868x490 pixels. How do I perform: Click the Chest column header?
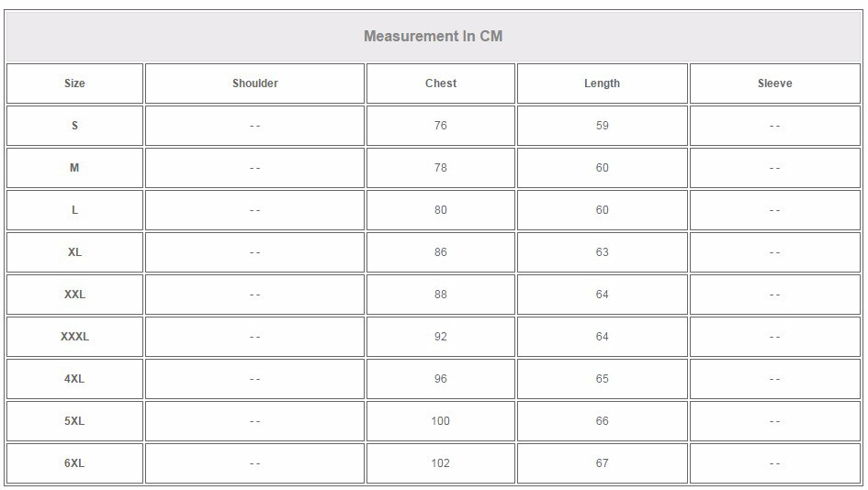click(441, 84)
